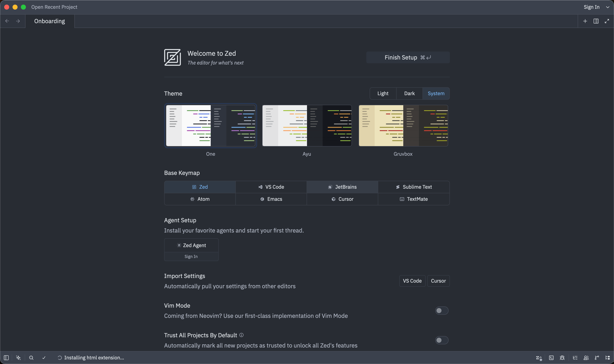Click the info icon beside Trust All Projects
The width and height of the screenshot is (614, 364).
point(241,335)
